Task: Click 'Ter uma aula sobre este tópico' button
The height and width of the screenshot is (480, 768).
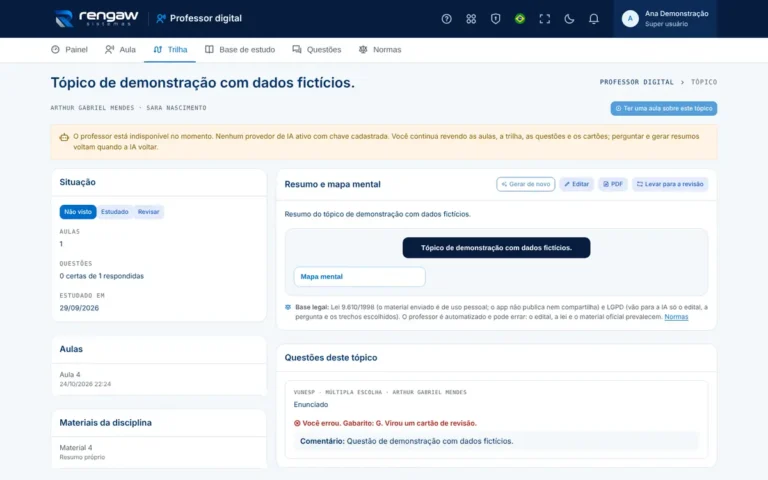Action: (x=664, y=108)
